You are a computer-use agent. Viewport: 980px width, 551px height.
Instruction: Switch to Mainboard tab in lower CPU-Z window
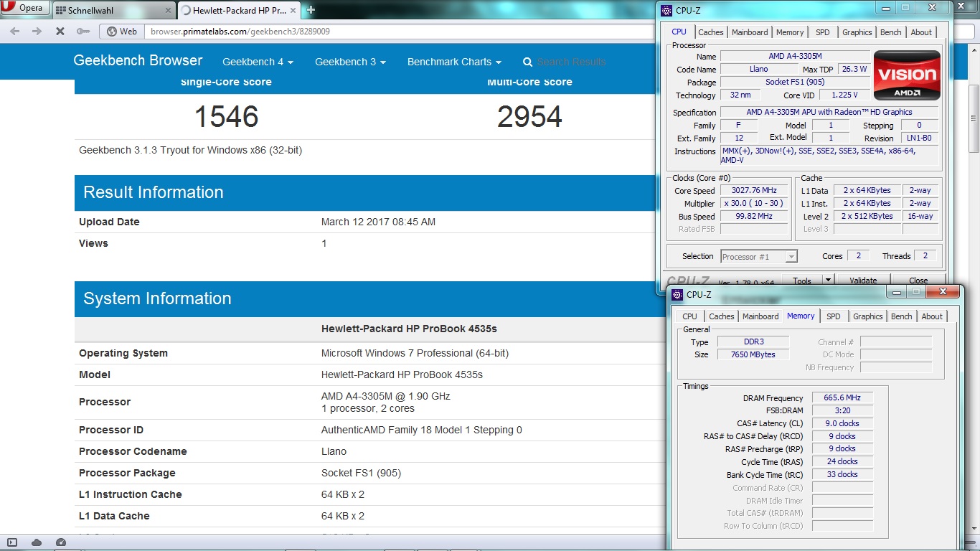pos(760,316)
